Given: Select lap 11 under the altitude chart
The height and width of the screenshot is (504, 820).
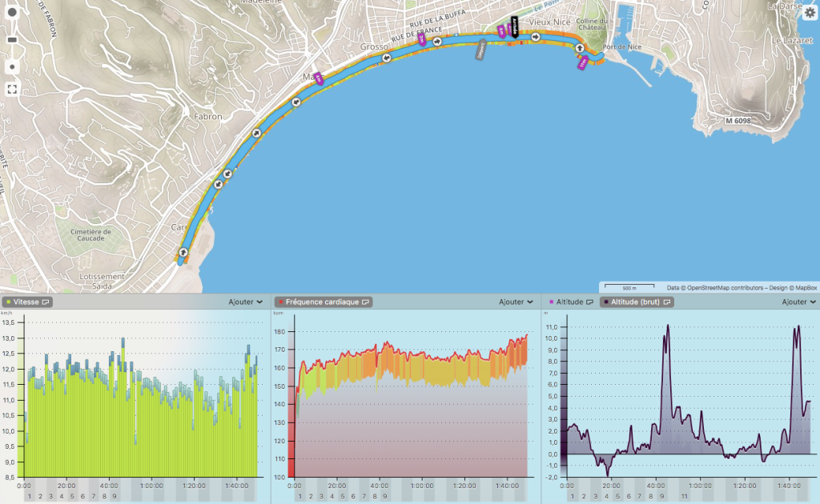Looking at the screenshot, I should pyautogui.click(x=683, y=497).
